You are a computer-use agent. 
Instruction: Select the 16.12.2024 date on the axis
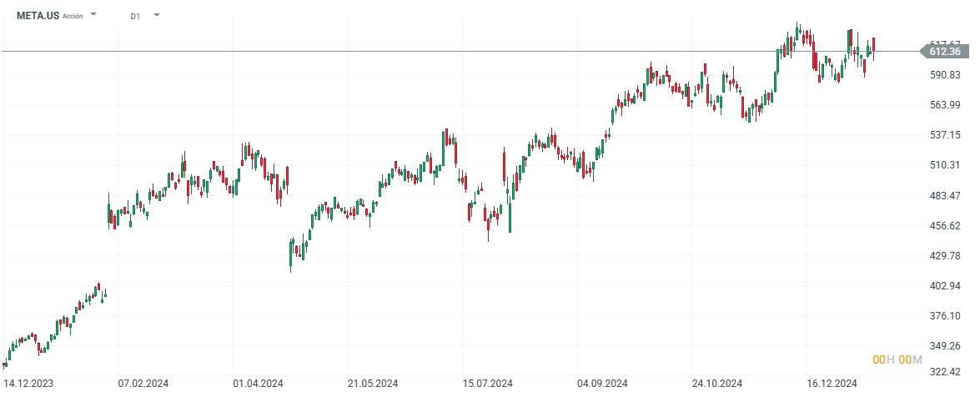(x=832, y=384)
